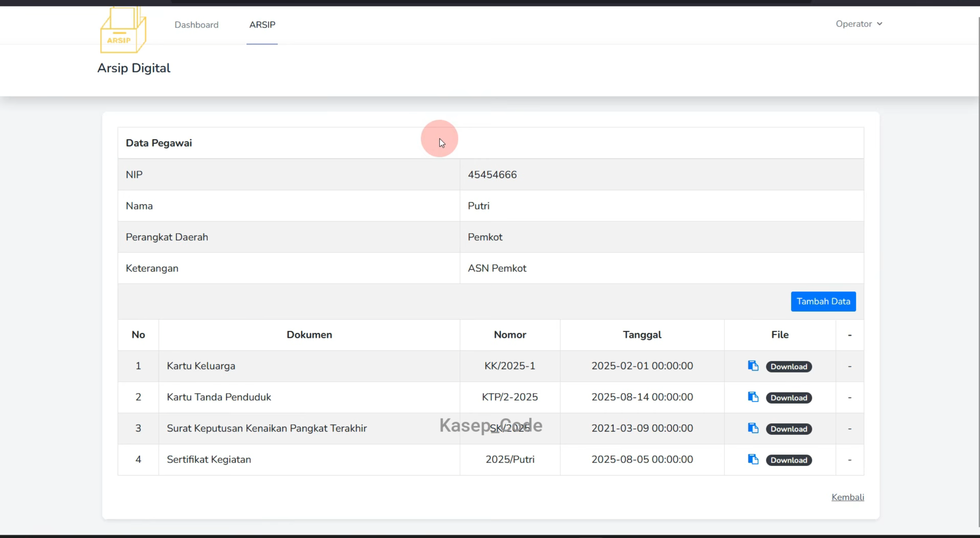Click date 2021-03-09 00:00:00
980x538 pixels.
pyautogui.click(x=642, y=428)
